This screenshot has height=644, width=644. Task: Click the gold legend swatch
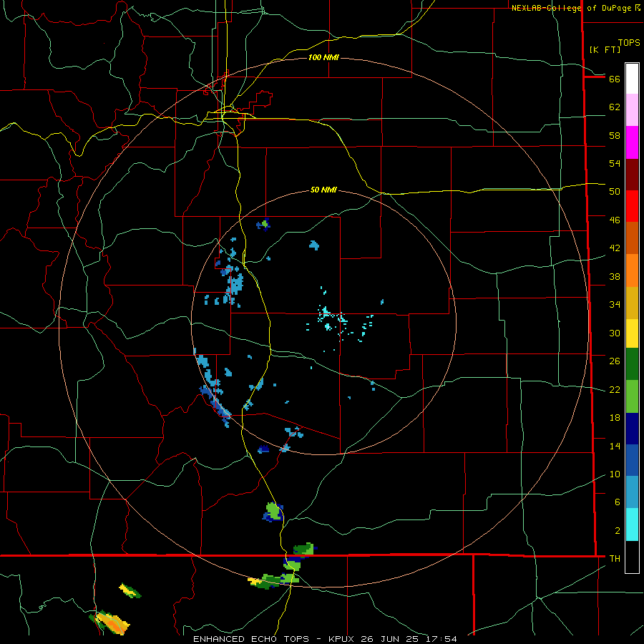[x=632, y=303]
